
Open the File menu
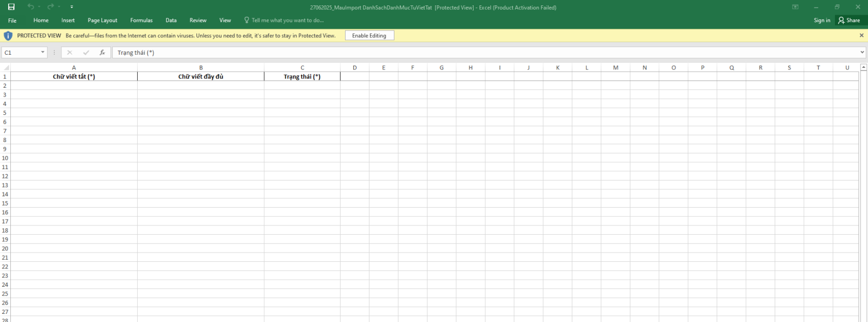[x=12, y=20]
